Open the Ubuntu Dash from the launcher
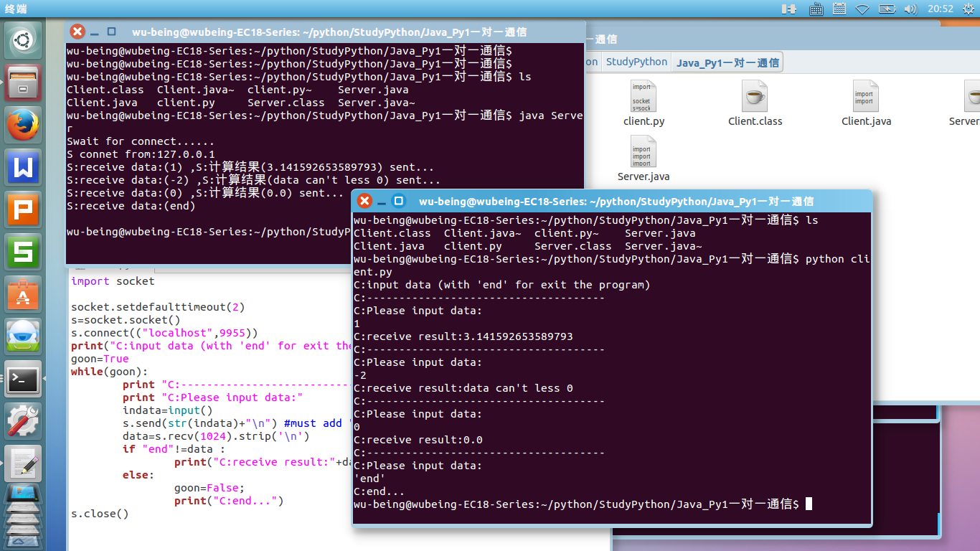Screen dimensions: 980x551 pyautogui.click(x=23, y=40)
